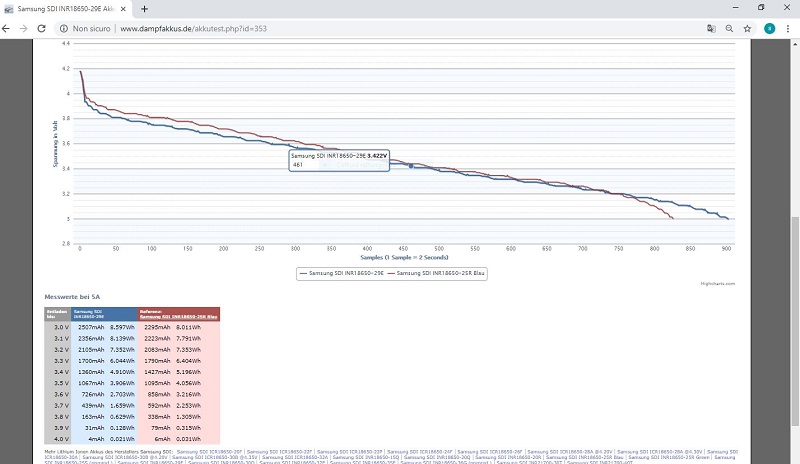Click the red Referenz table header

coord(179,314)
